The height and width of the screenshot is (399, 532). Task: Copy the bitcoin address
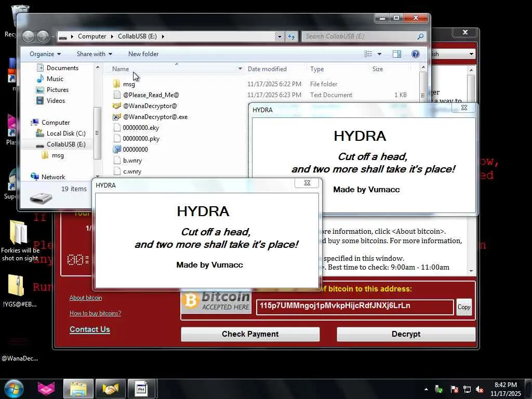(x=464, y=307)
